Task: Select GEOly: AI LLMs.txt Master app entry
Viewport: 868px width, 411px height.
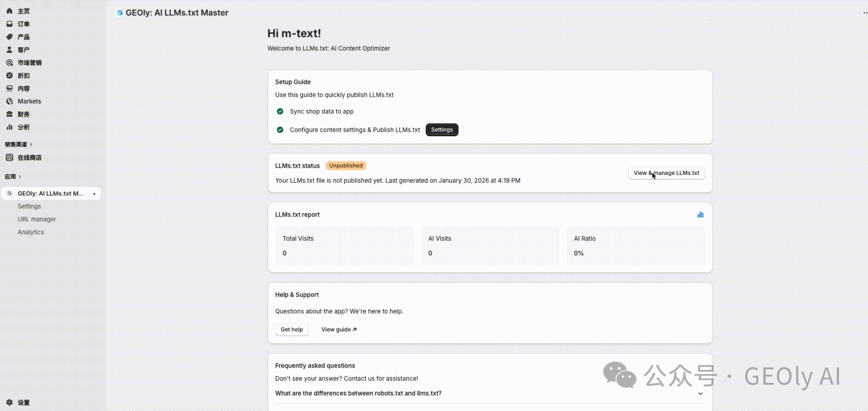Action: click(50, 194)
